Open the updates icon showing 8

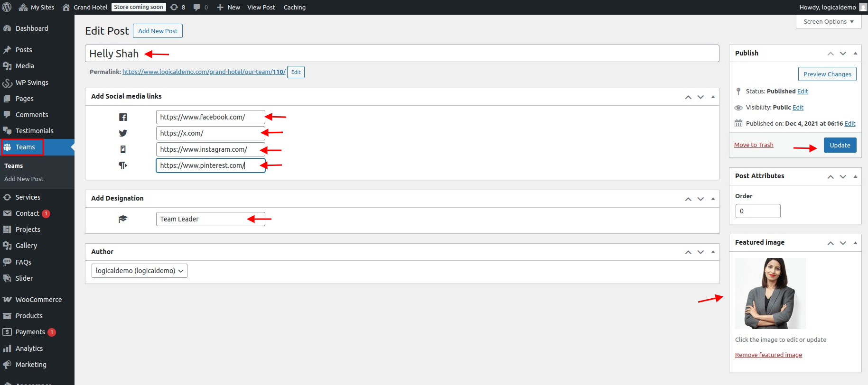[x=177, y=7]
